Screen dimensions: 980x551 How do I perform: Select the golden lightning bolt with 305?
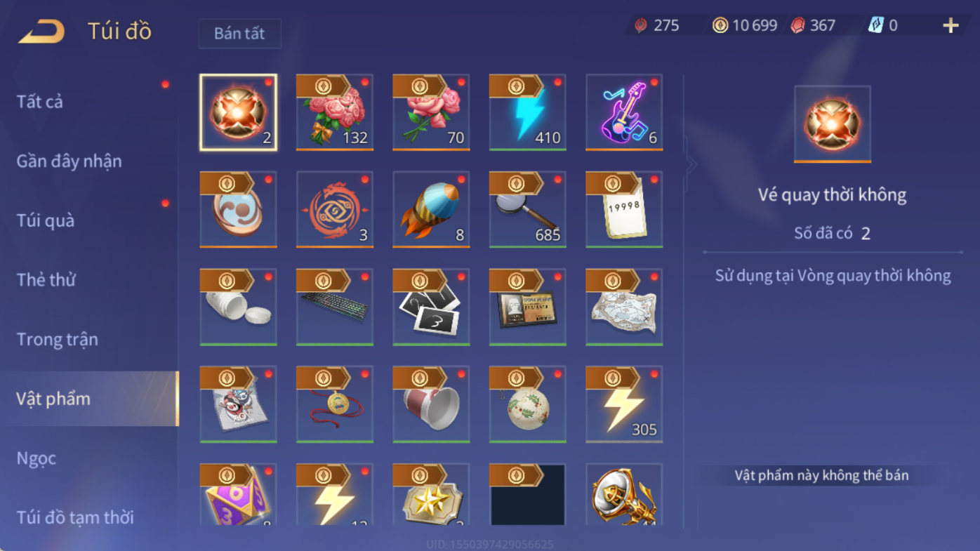(x=624, y=404)
